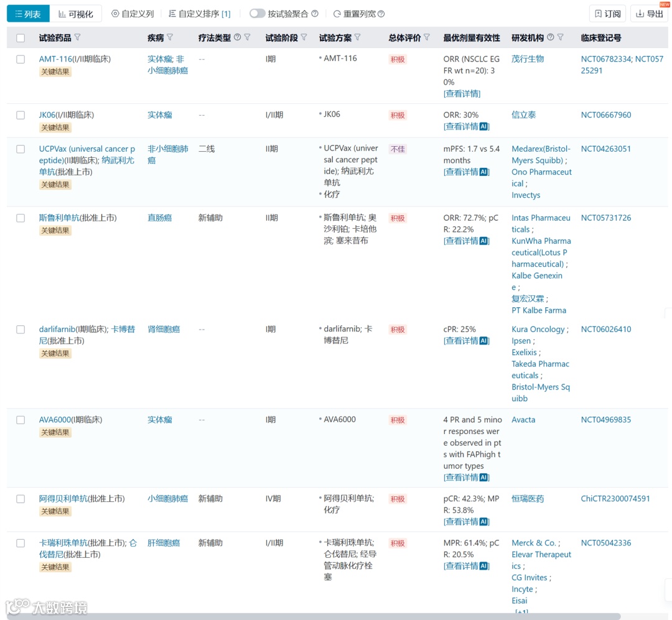Image resolution: width=672 pixels, height=620 pixels.
Task: Click 信立泰 organization link
Action: click(x=524, y=115)
